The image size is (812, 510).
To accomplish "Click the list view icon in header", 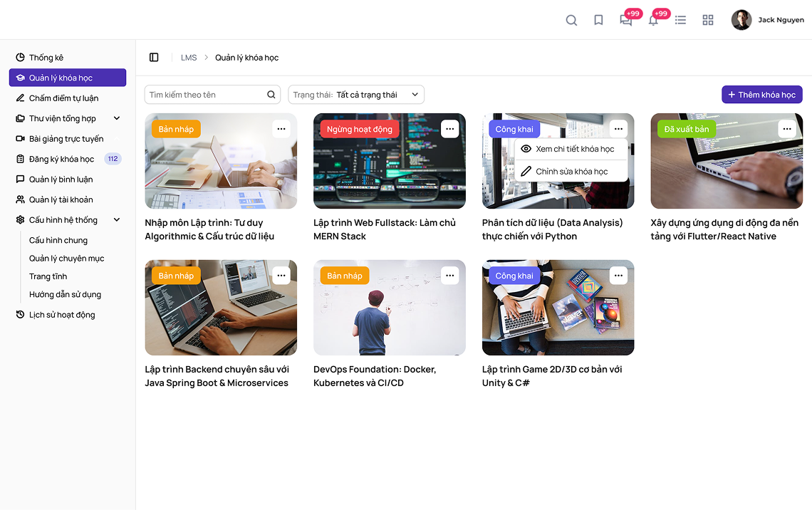I will tap(680, 20).
